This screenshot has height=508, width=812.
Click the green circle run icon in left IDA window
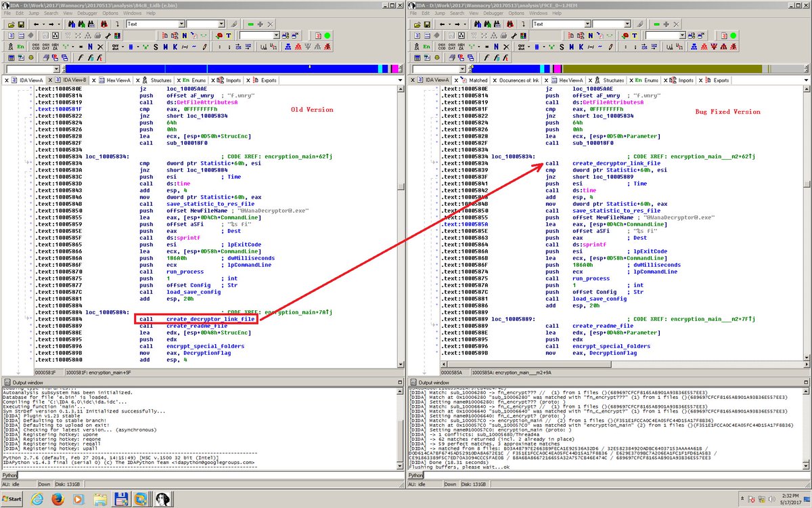[x=327, y=35]
